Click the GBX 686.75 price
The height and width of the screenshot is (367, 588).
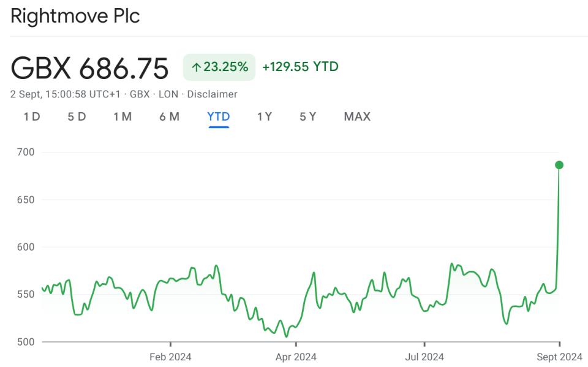click(89, 68)
